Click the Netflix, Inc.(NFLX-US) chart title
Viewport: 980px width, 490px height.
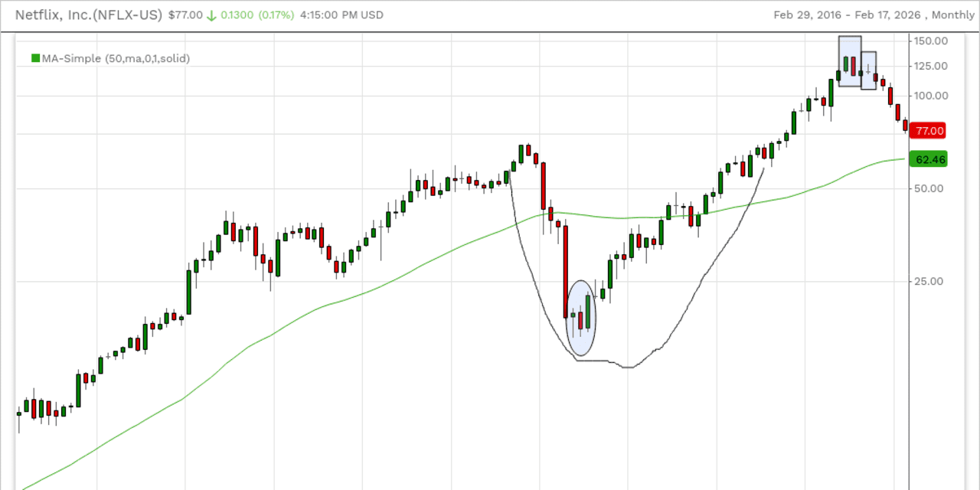(89, 15)
